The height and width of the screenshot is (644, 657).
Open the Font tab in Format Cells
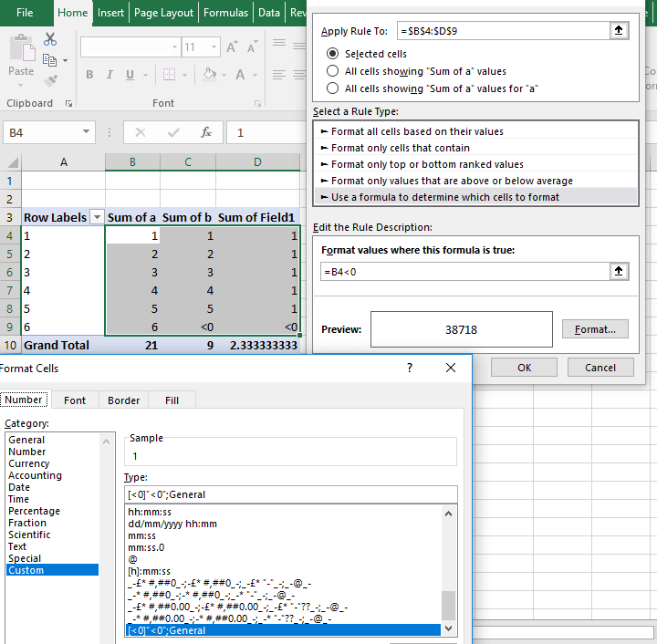[75, 400]
